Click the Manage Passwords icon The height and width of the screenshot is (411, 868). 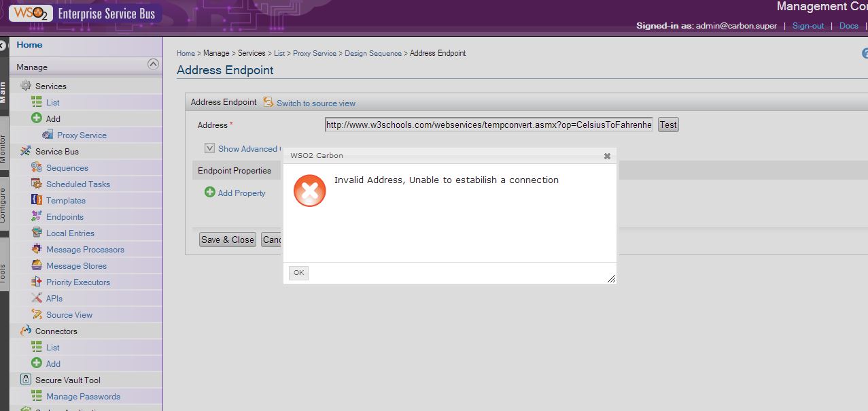click(x=37, y=396)
